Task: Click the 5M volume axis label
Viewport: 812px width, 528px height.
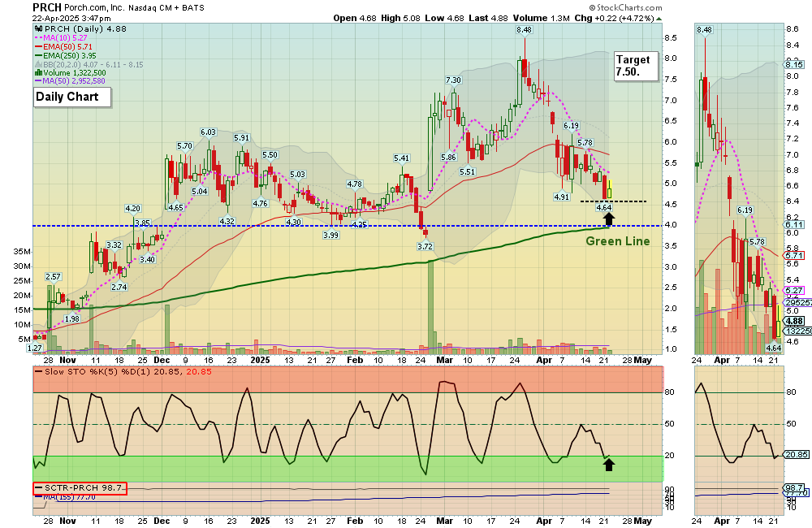Action: tap(24, 340)
